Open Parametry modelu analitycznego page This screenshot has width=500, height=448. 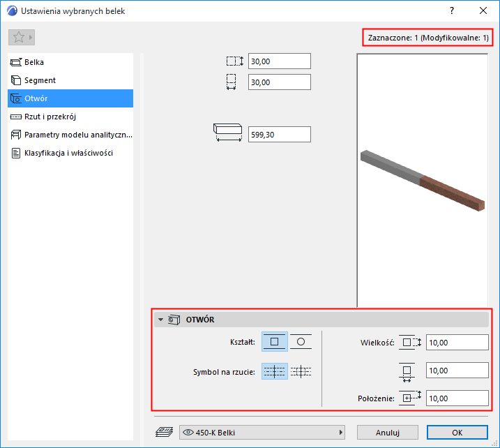pyautogui.click(x=70, y=135)
